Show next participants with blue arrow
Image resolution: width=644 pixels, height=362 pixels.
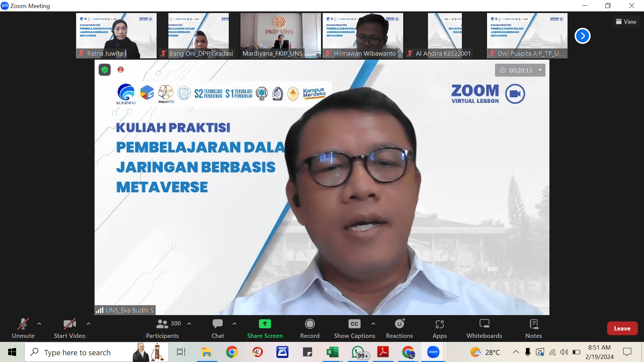[582, 36]
